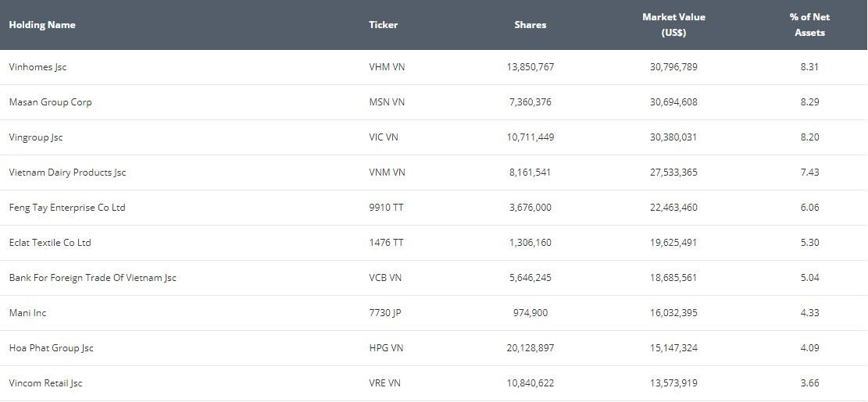The height and width of the screenshot is (402, 868).
Task: Click the Holding Name column header
Action: pos(42,25)
